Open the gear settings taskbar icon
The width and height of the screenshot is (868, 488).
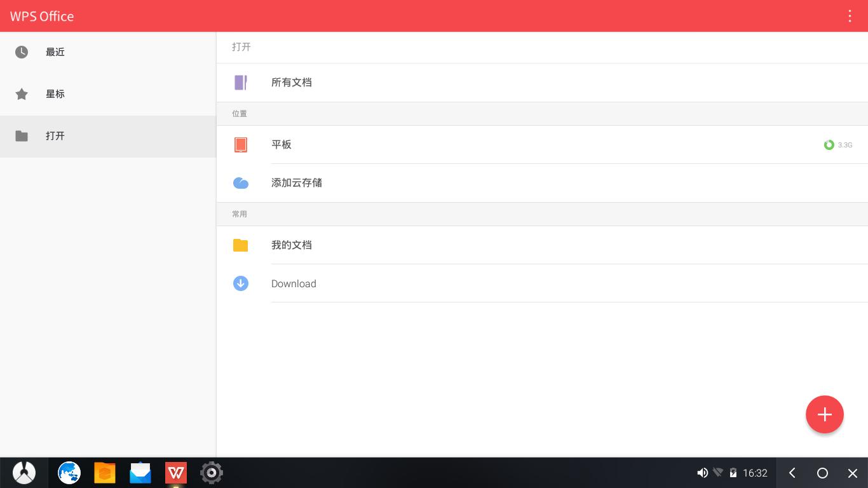click(212, 473)
